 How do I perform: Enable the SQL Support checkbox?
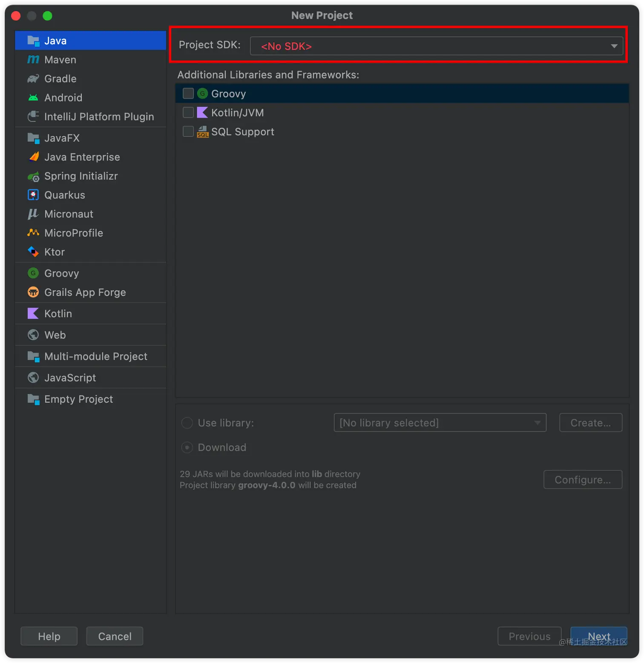pyautogui.click(x=188, y=132)
